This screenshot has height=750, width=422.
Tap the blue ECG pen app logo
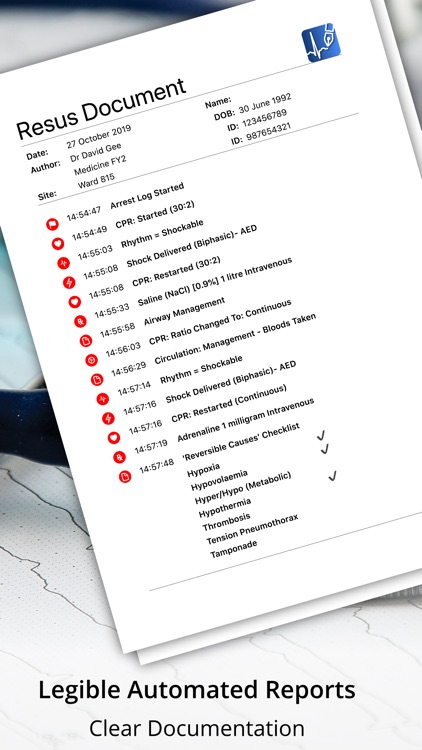321,43
